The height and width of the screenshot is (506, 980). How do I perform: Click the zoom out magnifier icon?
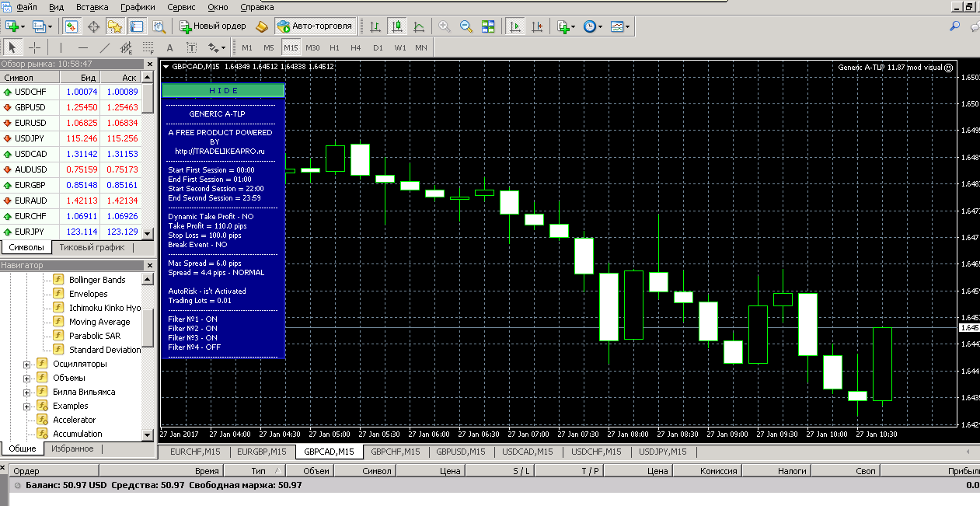pyautogui.click(x=466, y=26)
